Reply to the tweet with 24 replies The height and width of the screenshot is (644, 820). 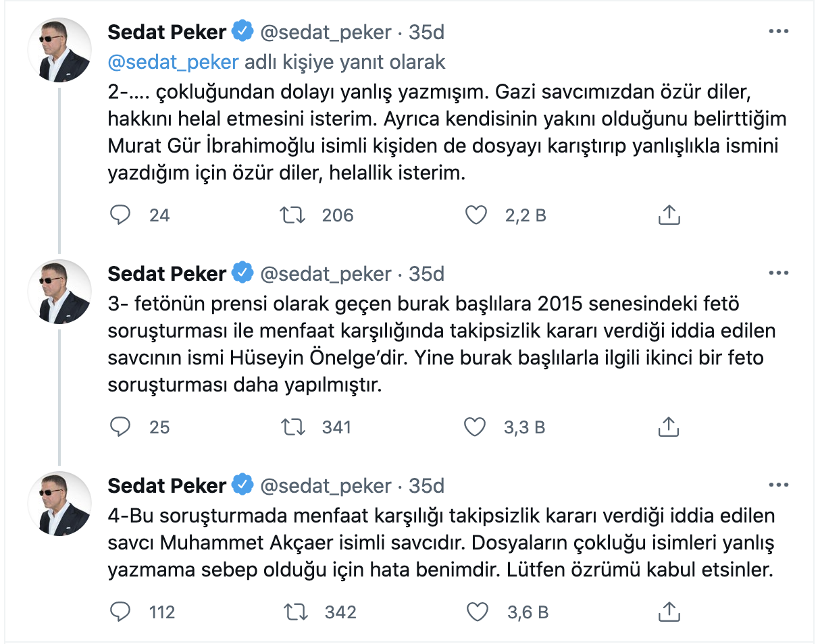pyautogui.click(x=120, y=215)
